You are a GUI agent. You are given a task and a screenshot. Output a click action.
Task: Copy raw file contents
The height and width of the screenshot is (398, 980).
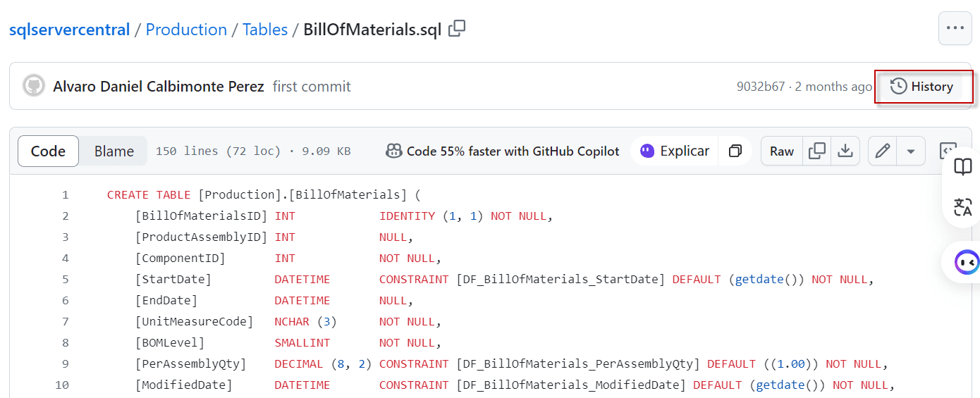click(817, 151)
